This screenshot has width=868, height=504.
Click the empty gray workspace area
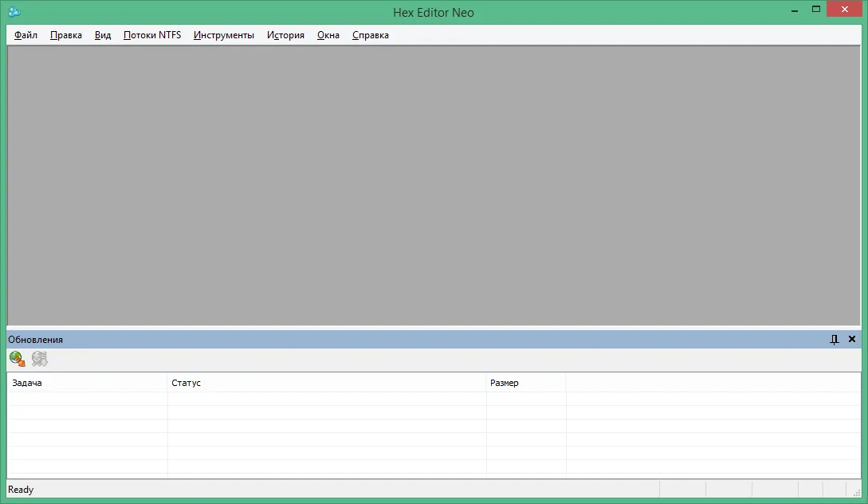click(434, 185)
